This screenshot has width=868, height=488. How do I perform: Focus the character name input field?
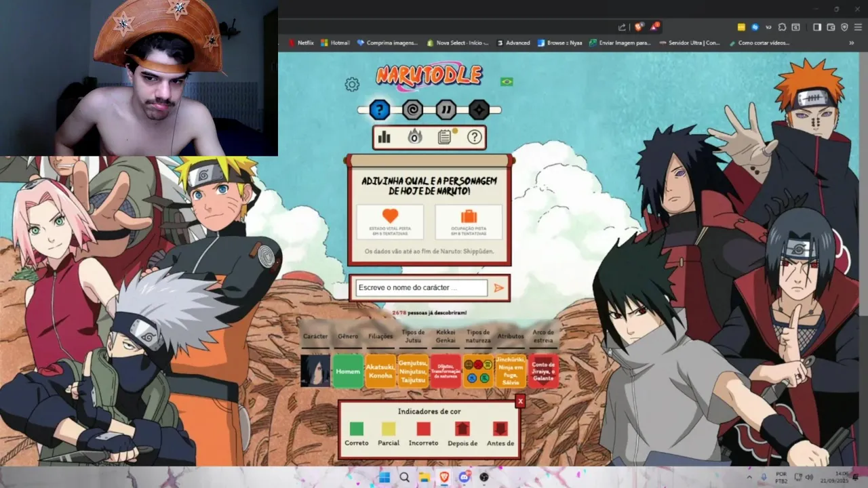421,288
